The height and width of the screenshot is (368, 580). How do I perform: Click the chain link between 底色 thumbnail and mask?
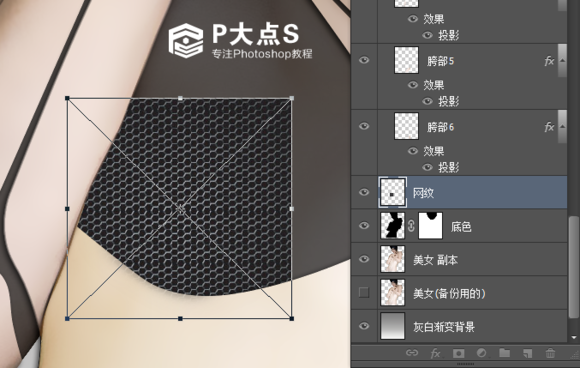411,226
